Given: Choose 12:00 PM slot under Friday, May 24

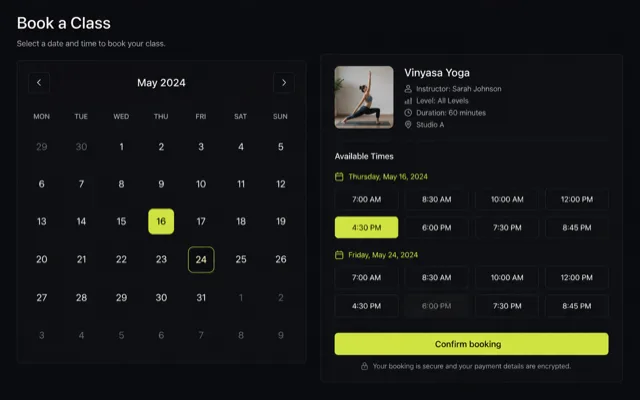Looking at the screenshot, I should coord(577,278).
